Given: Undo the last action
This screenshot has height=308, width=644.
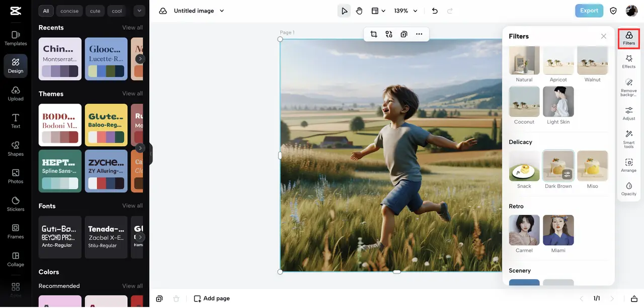Looking at the screenshot, I should [435, 11].
